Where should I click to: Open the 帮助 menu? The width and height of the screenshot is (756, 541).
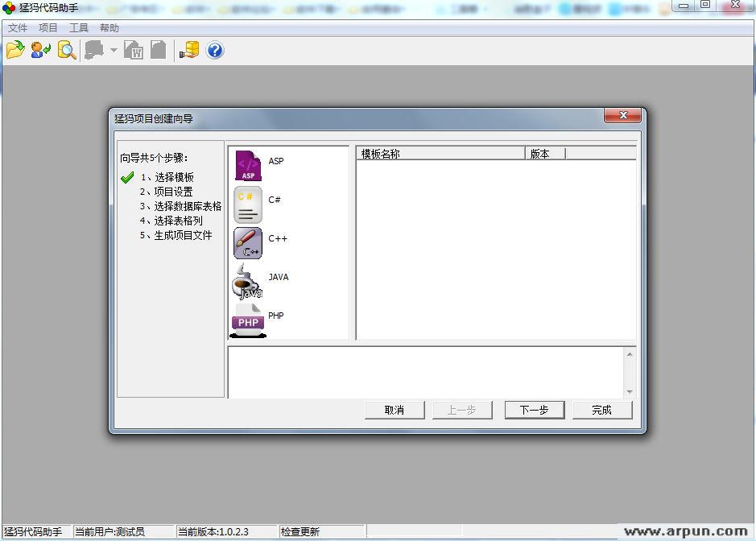[x=109, y=27]
